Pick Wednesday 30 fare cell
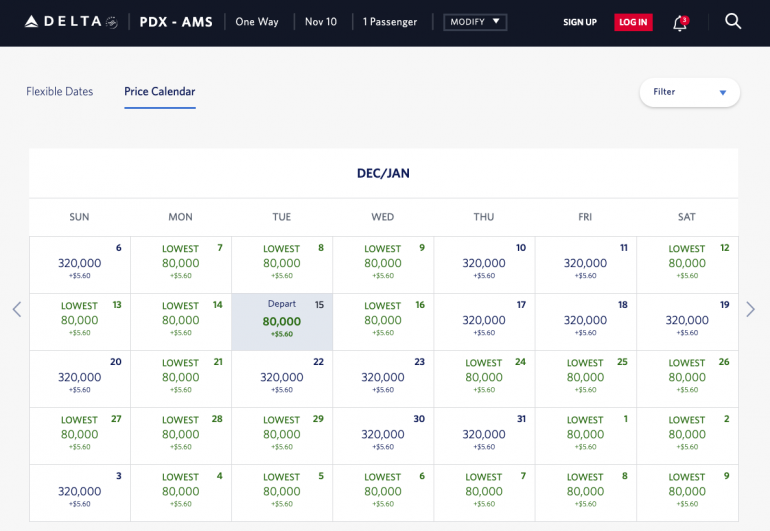770x531 pixels. (383, 435)
